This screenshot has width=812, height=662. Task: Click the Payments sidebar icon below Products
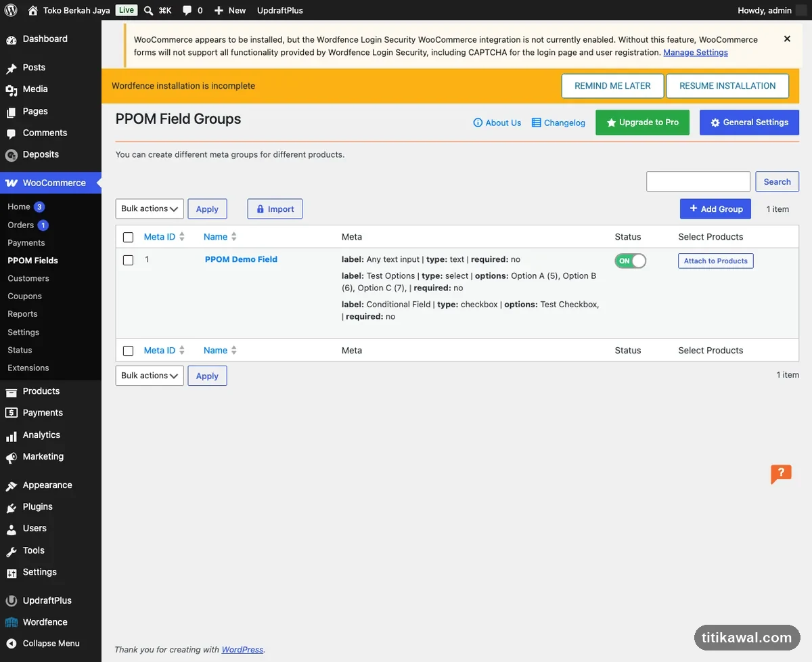pyautogui.click(x=12, y=413)
